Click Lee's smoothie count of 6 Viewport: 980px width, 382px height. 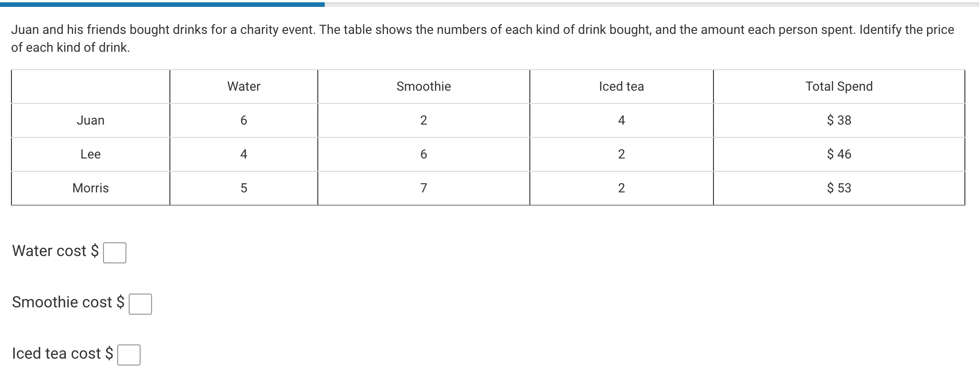click(423, 154)
